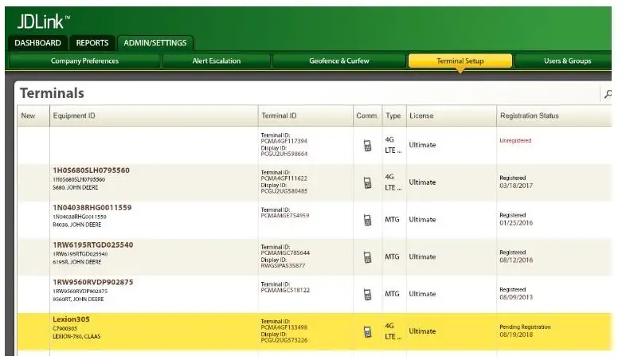Sort by Registration Status column header
Screen dimensions: 622x364
pos(554,115)
